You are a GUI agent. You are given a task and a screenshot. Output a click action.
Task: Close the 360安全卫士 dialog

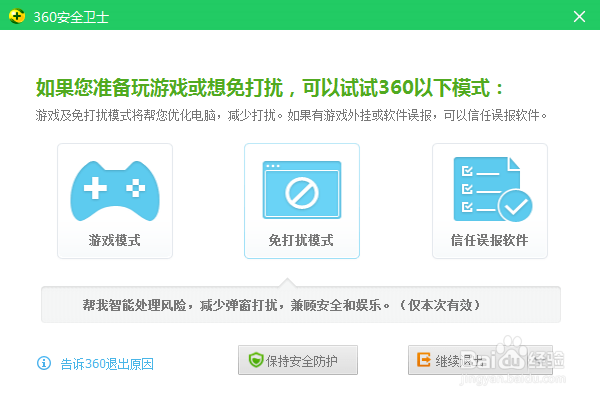coord(579,16)
